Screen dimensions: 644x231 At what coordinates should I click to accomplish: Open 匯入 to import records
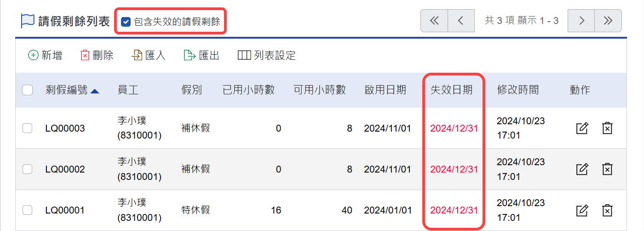tap(149, 56)
